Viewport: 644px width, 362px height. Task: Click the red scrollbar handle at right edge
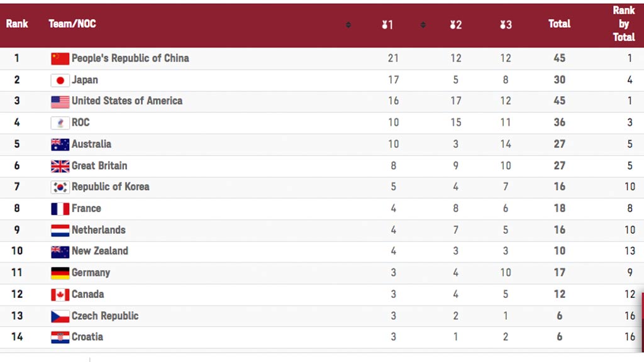[x=642, y=321]
